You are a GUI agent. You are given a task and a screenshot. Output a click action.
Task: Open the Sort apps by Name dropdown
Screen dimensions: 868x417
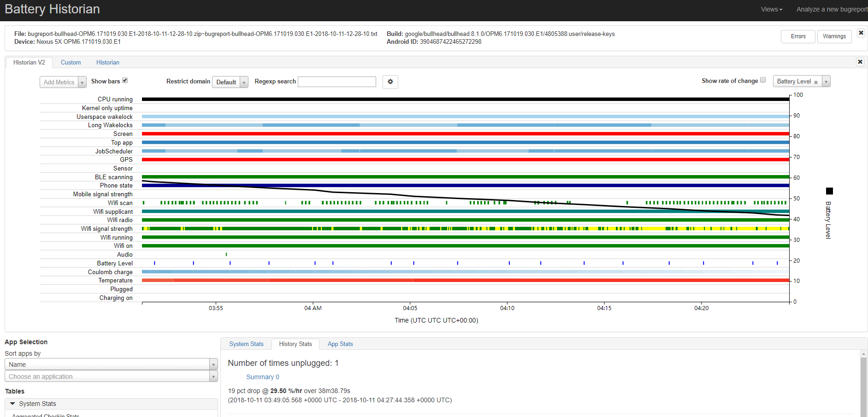point(111,364)
